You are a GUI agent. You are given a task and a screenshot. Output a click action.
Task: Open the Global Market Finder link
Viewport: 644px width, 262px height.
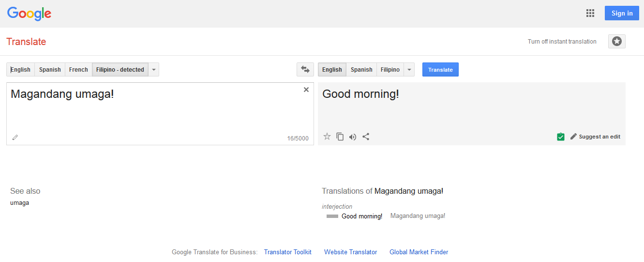419,252
